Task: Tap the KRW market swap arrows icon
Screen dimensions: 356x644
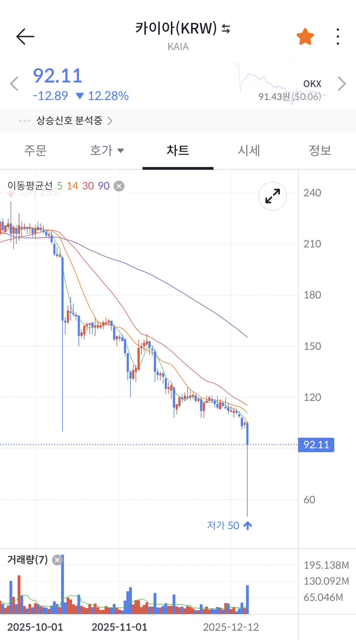Action: point(226,29)
